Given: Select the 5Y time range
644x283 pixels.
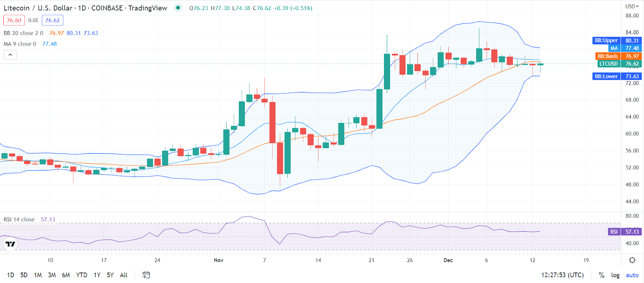Looking at the screenshot, I should click(x=110, y=275).
